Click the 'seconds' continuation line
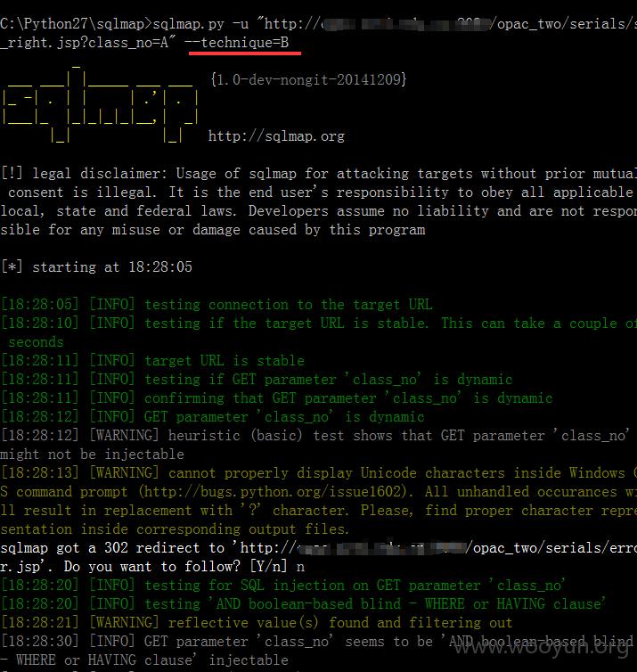637x672 pixels. [36, 342]
